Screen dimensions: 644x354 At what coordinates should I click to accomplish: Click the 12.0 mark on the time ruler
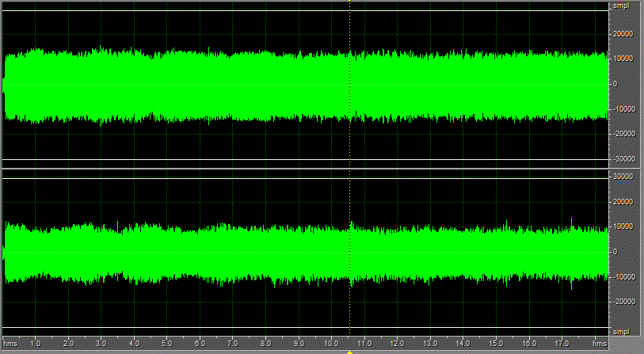pyautogui.click(x=397, y=344)
